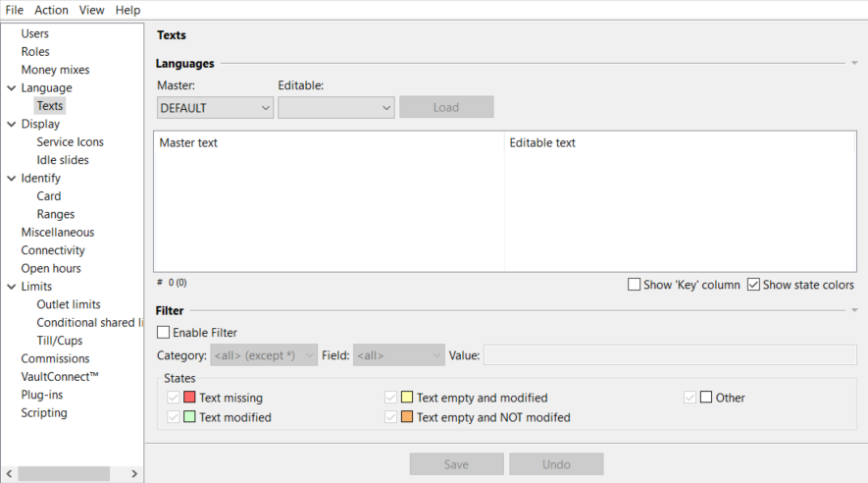Collapse the Display tree node
This screenshot has width=868, height=483.
pyautogui.click(x=11, y=125)
